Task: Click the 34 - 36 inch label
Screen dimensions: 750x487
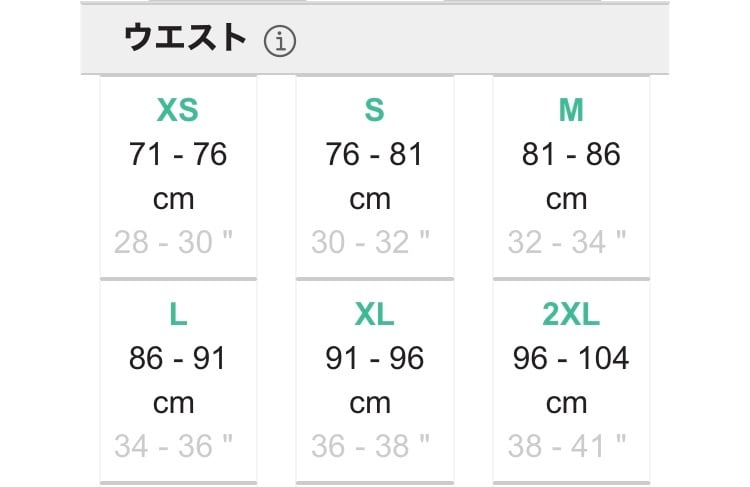Action: (174, 446)
